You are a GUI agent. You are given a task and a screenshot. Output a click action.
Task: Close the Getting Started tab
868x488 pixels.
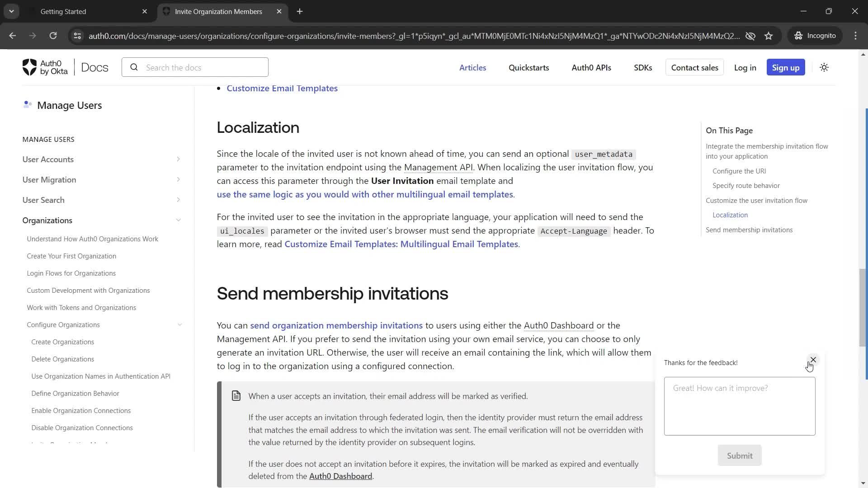point(145,11)
